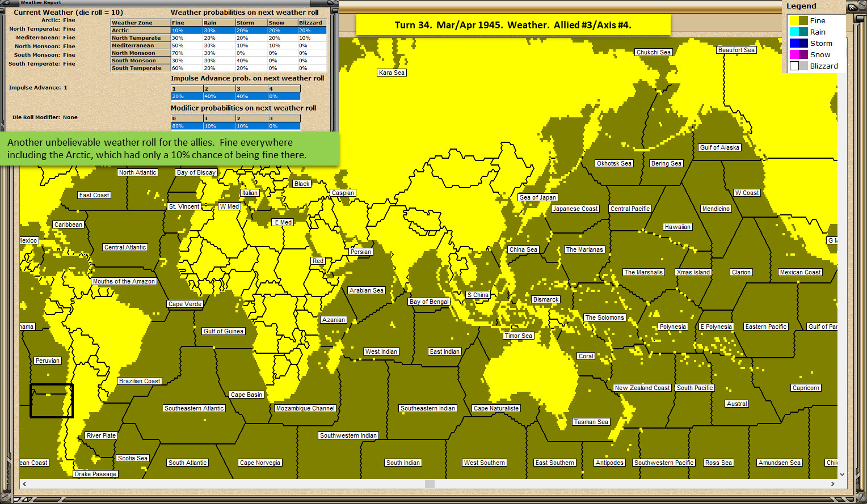This screenshot has height=504, width=867.
Task: Click the Eastern Pacific label
Action: [x=766, y=327]
